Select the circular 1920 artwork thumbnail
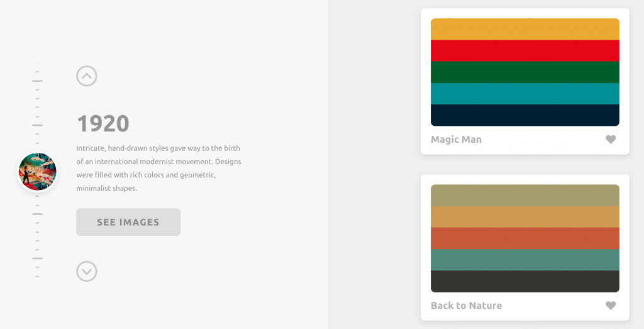 37,172
